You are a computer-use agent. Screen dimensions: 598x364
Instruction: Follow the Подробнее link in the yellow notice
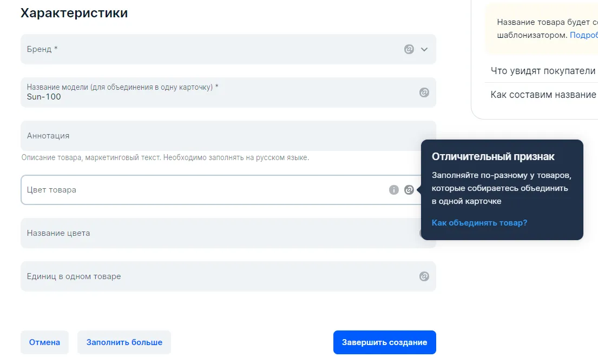pyautogui.click(x=583, y=35)
